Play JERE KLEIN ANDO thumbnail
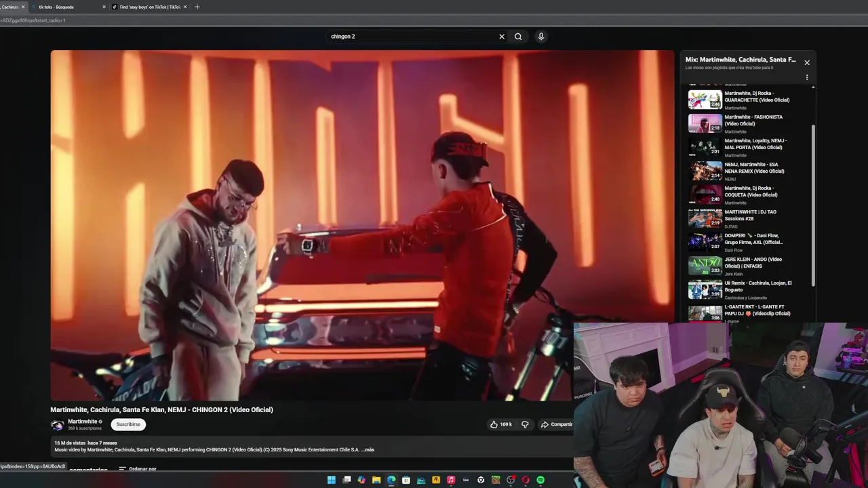 click(x=705, y=266)
